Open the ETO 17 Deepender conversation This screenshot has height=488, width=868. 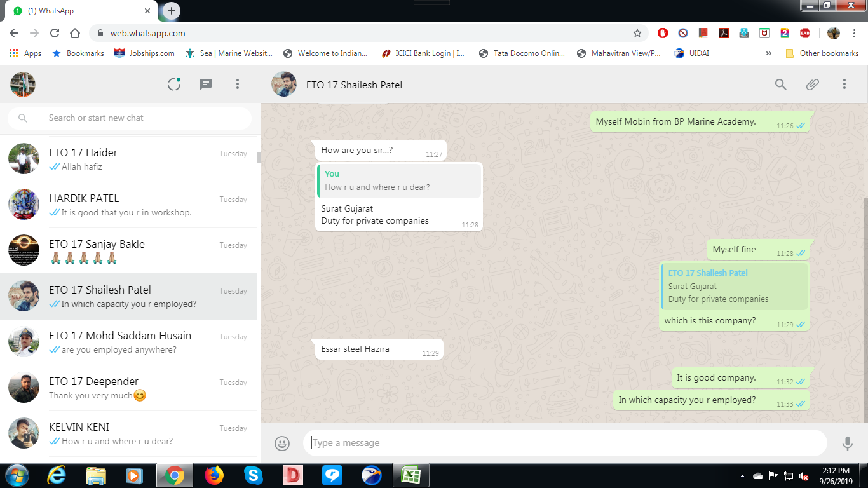[128, 388]
